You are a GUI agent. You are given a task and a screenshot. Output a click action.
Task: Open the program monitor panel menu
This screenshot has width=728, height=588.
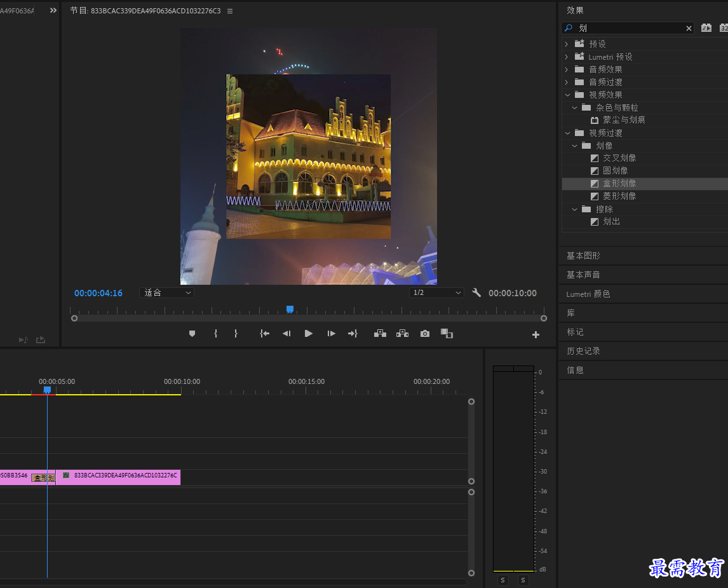(230, 11)
